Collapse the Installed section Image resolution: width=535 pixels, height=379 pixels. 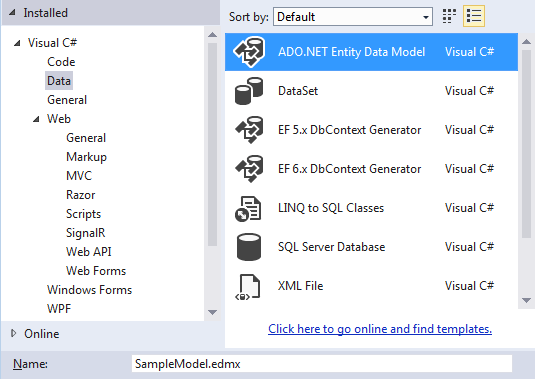tap(12, 13)
